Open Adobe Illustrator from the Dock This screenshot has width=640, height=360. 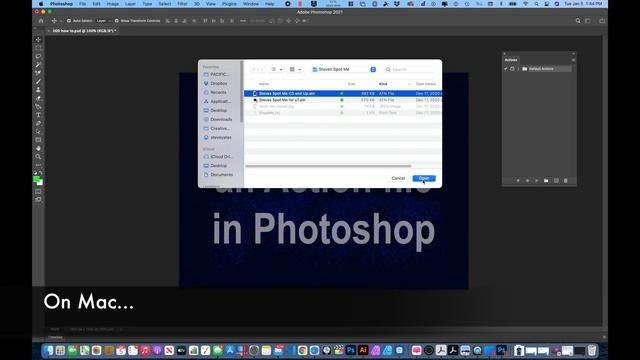click(363, 350)
